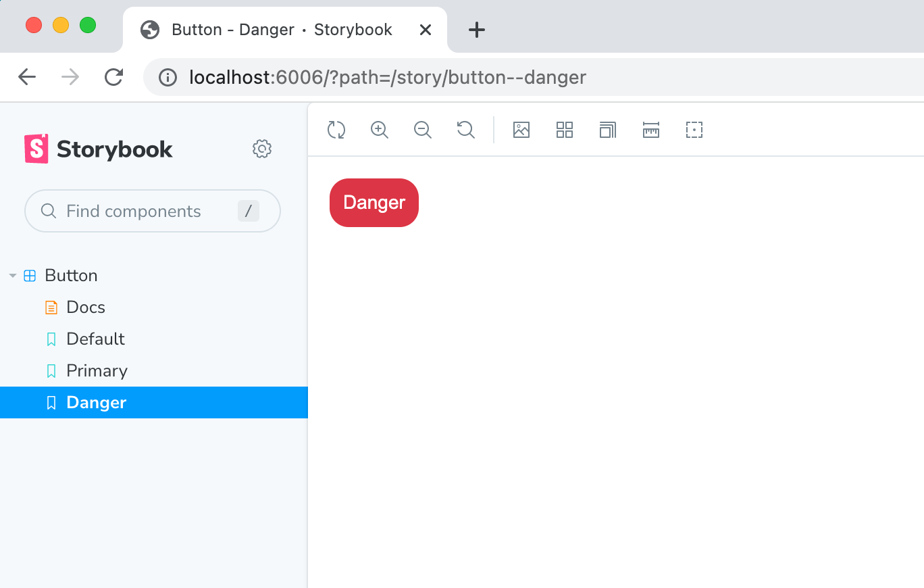The height and width of the screenshot is (588, 924).
Task: Enable the measure tool
Action: click(x=650, y=130)
